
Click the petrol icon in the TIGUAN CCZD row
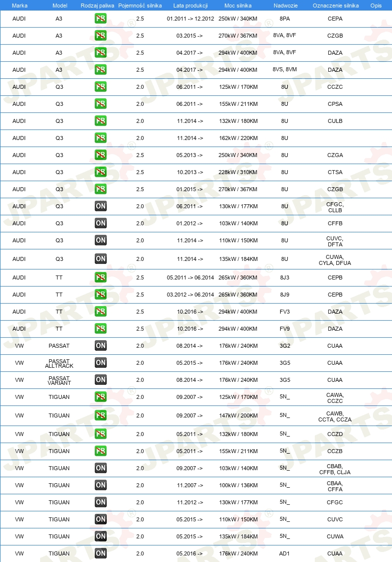coord(101,434)
